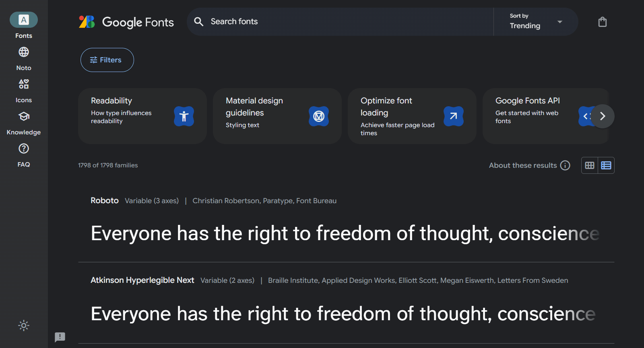Send feedback via the exclamation bubble icon
Image resolution: width=644 pixels, height=348 pixels.
pyautogui.click(x=60, y=337)
